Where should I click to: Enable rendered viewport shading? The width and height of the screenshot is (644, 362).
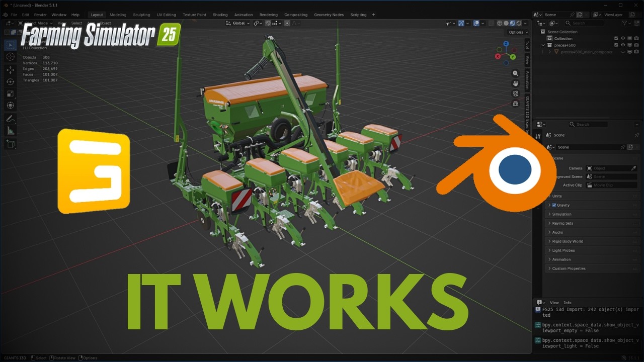tap(518, 23)
